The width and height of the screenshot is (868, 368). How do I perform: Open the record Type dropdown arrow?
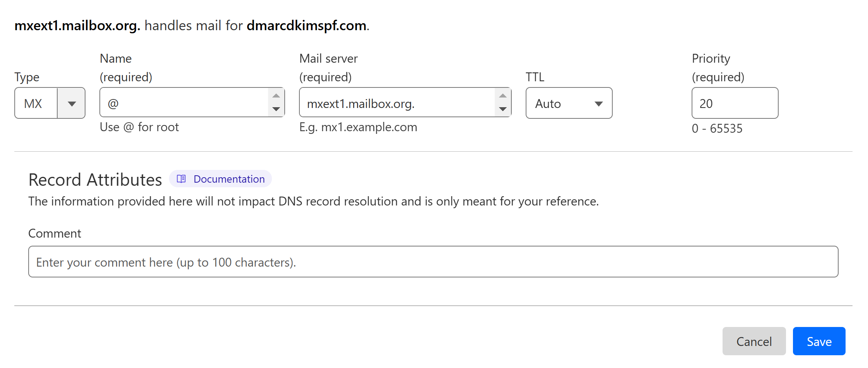[x=72, y=103]
